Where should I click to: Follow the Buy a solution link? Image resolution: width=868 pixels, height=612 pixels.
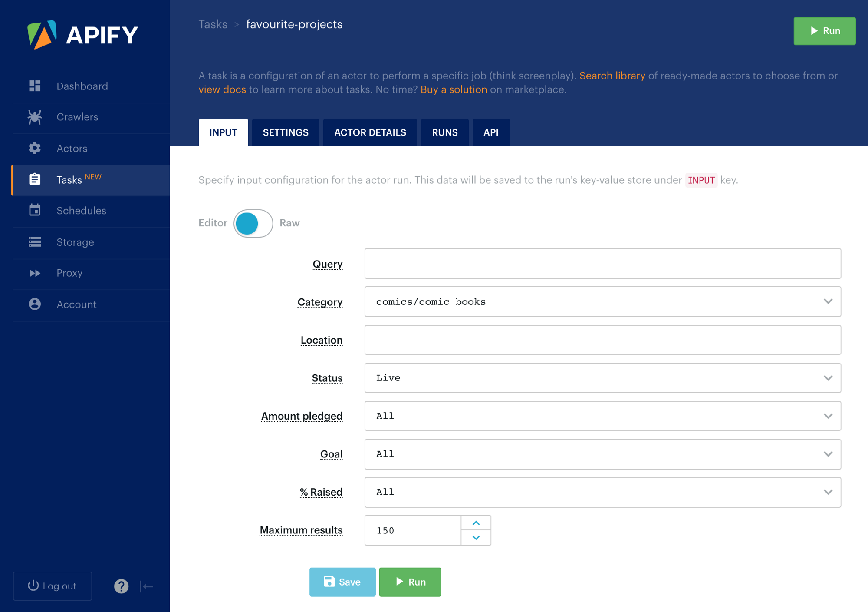coord(454,89)
